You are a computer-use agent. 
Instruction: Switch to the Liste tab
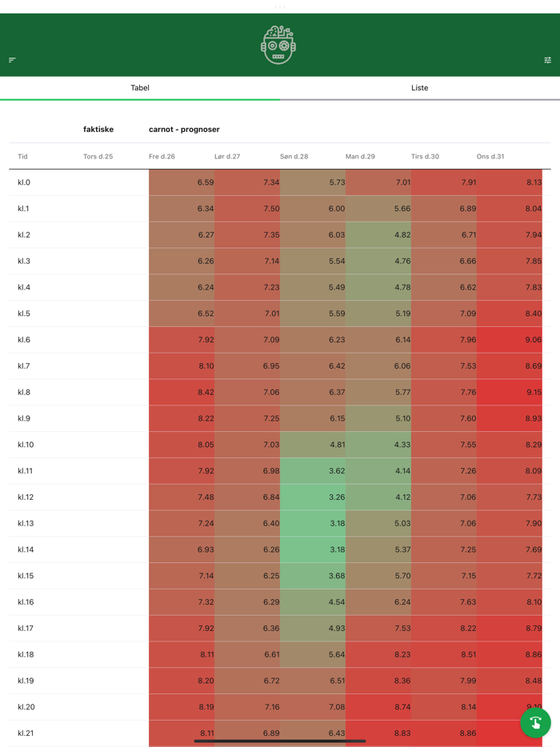[419, 88]
